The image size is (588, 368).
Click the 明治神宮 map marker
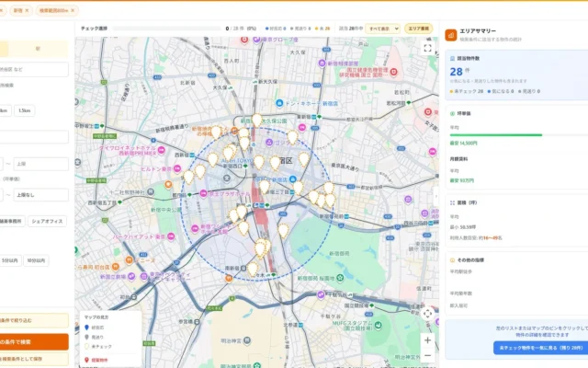(x=247, y=341)
